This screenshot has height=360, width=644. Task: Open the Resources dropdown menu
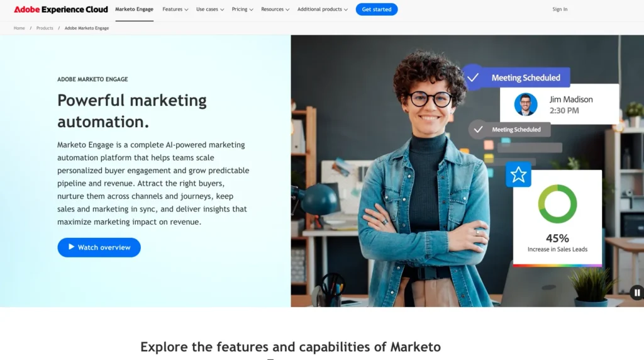coord(275,9)
